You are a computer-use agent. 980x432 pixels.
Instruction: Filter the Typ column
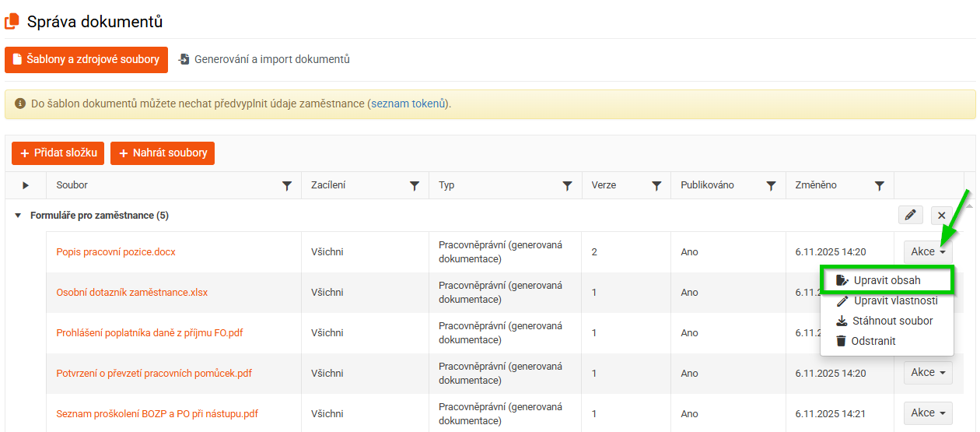(568, 186)
